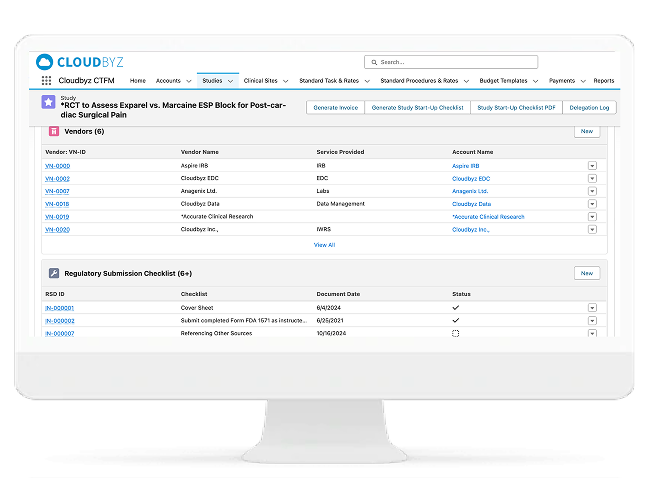Toggle status checkbox for Referencing Other Sources
This screenshot has width=650, height=499.
[456, 333]
